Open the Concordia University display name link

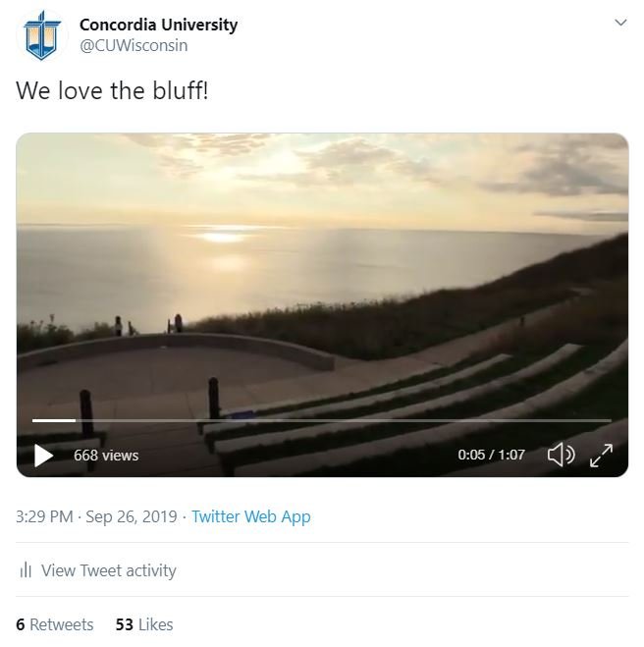click(x=158, y=25)
